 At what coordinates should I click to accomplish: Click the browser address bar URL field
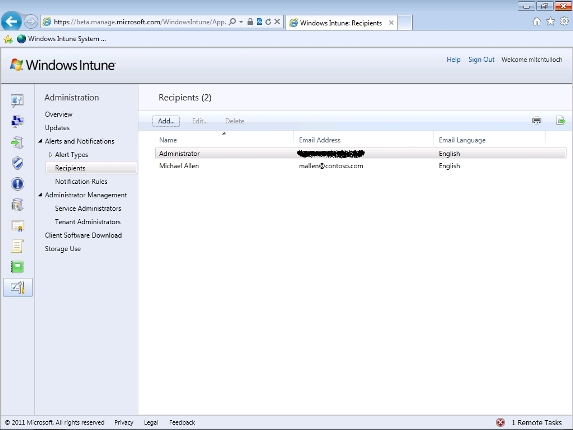(140, 22)
